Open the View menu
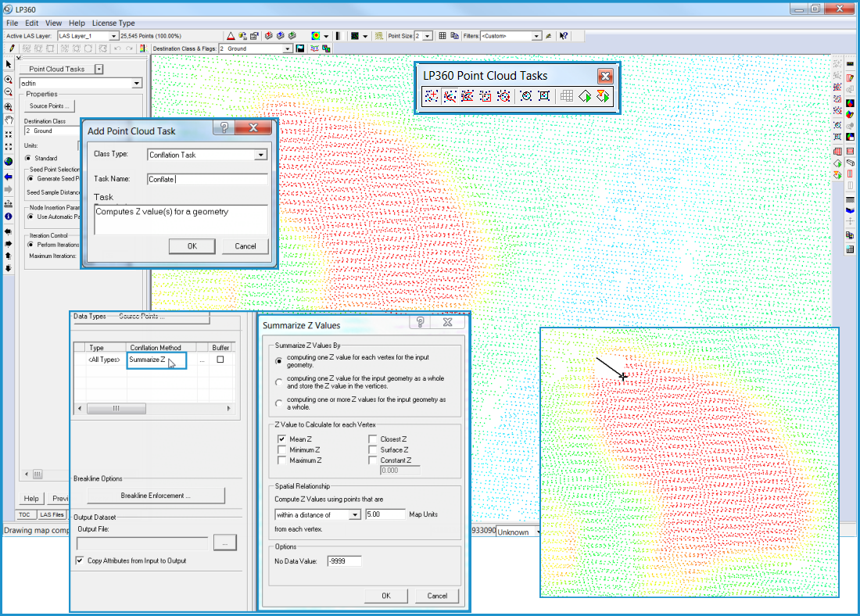This screenshot has height=616, width=860. coord(53,23)
